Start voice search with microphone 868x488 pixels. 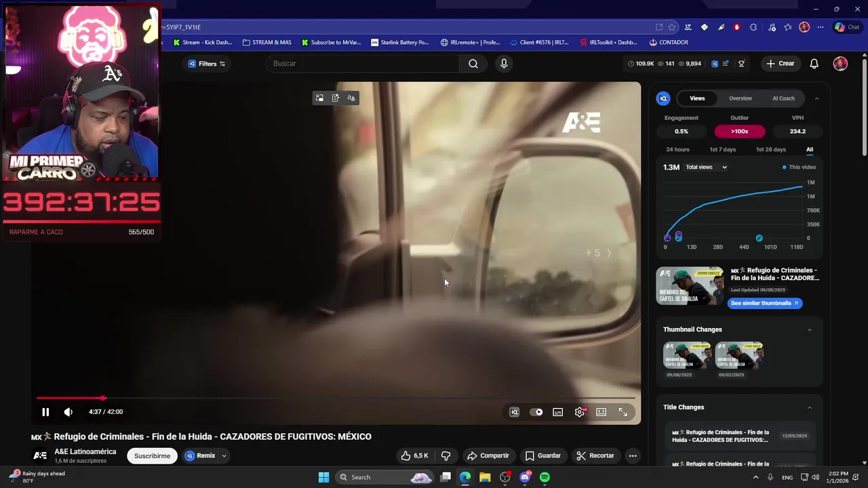point(503,64)
